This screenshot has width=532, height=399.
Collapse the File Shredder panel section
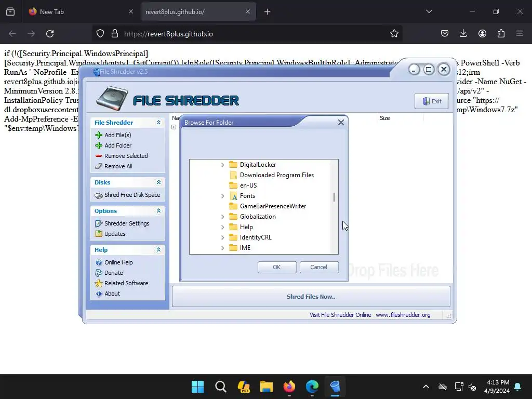tap(158, 123)
